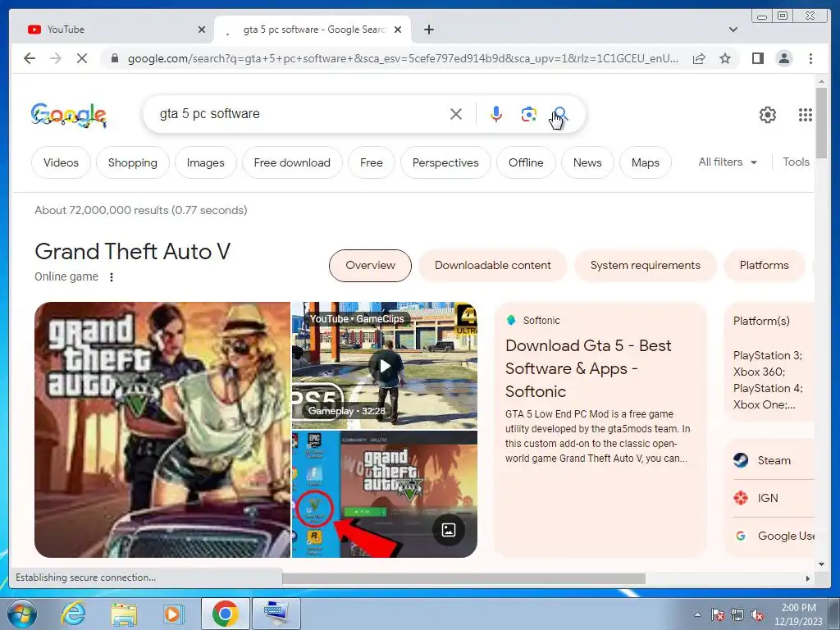This screenshot has height=630, width=840.
Task: View site info via the lock icon
Action: point(114,58)
